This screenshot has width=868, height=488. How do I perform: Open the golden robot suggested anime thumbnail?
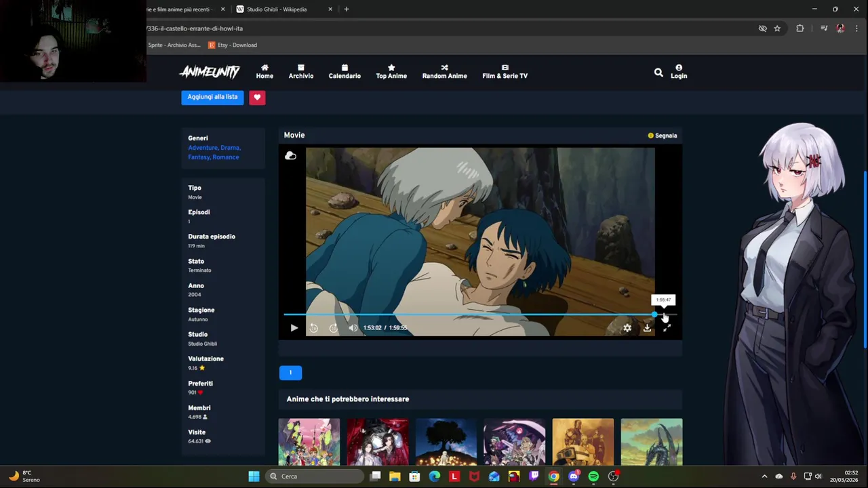point(583,442)
